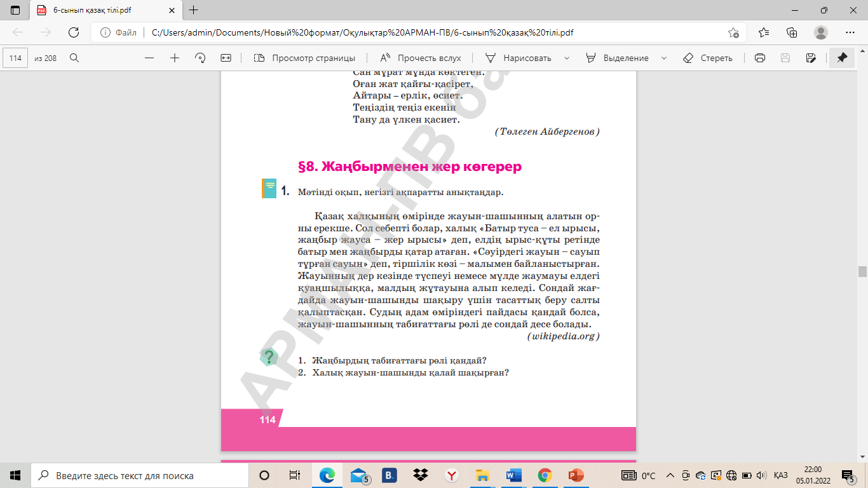The image size is (868, 488).
Task: Click the Windows taskbar search box
Action: pyautogui.click(x=139, y=475)
